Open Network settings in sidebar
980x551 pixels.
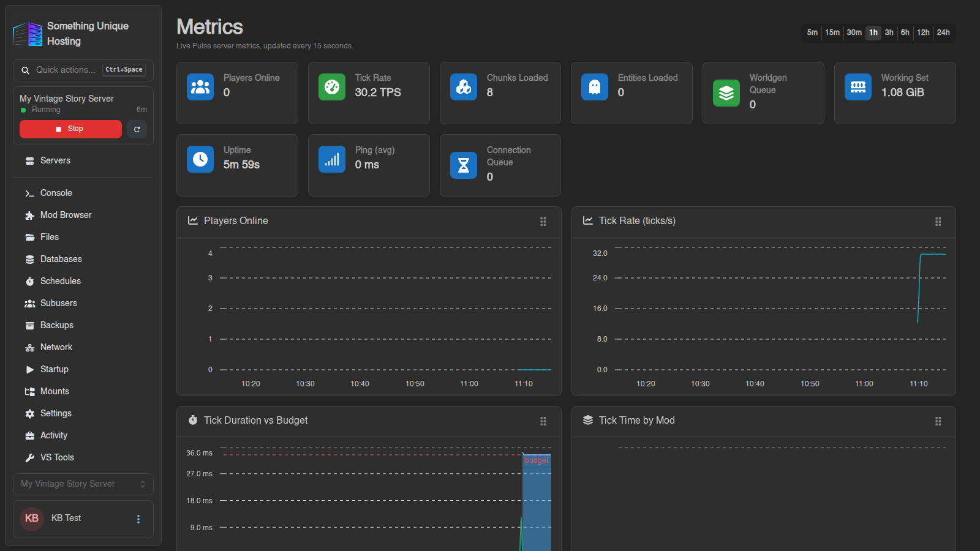point(83,347)
